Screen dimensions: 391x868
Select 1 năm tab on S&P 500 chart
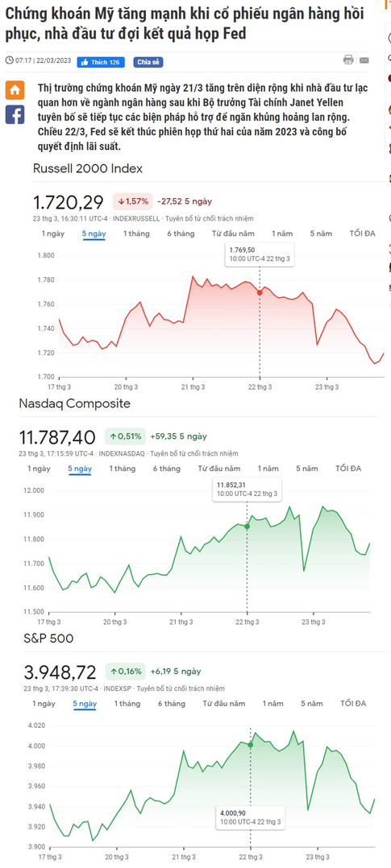coord(272,704)
